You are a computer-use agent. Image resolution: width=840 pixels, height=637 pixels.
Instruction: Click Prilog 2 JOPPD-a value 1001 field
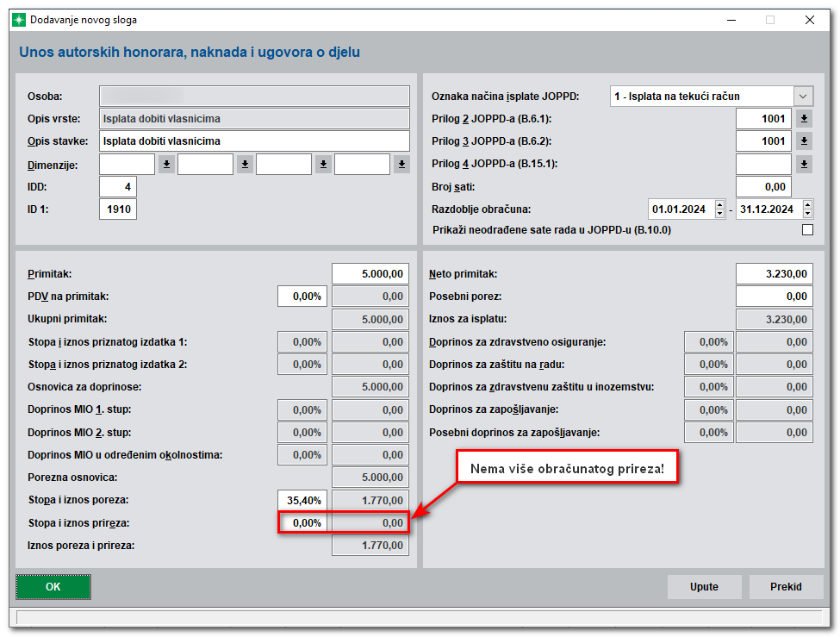click(x=763, y=119)
